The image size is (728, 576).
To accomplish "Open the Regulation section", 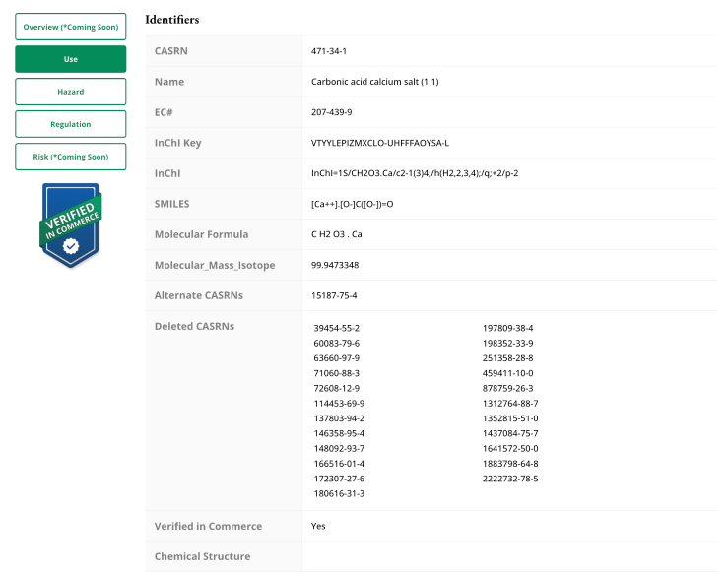I will click(x=71, y=124).
